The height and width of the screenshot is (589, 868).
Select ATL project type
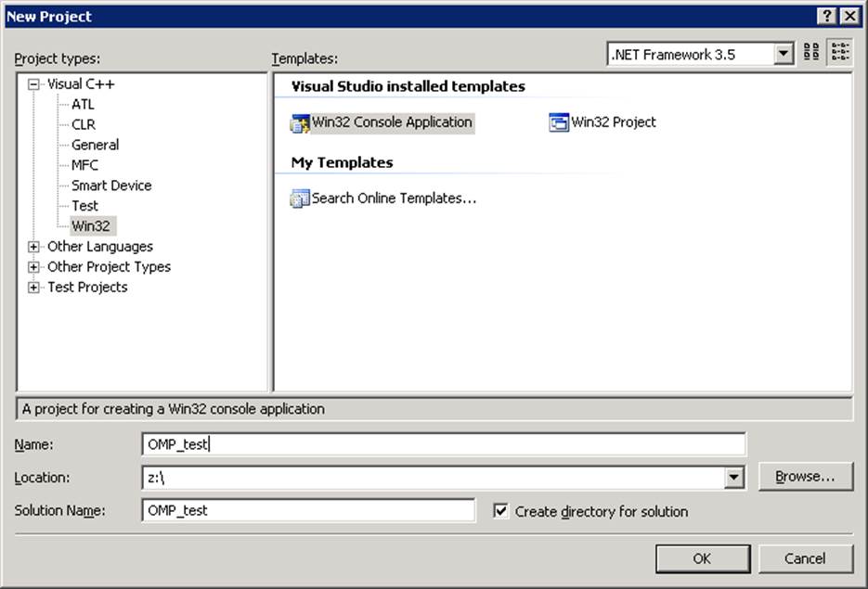[x=83, y=105]
